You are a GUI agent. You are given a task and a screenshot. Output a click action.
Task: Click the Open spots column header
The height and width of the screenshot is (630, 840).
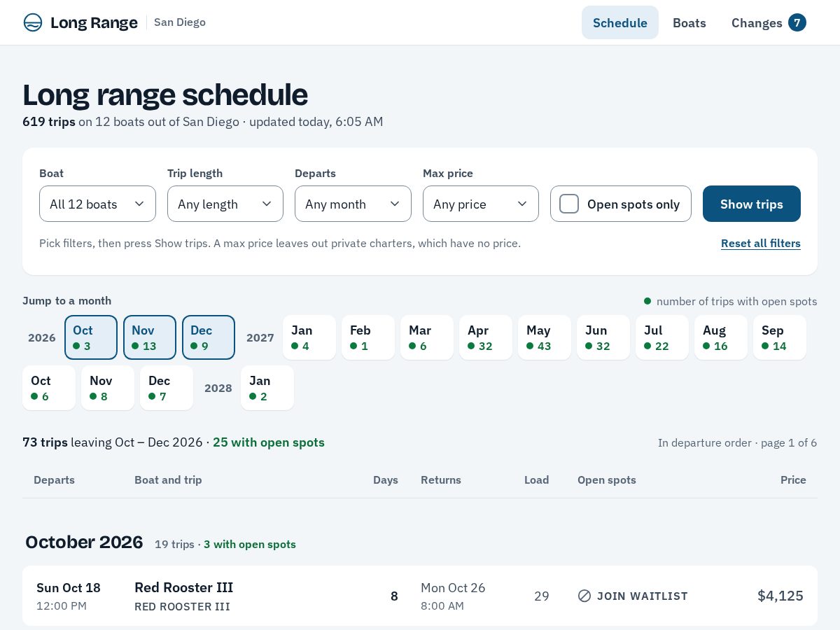(x=607, y=480)
